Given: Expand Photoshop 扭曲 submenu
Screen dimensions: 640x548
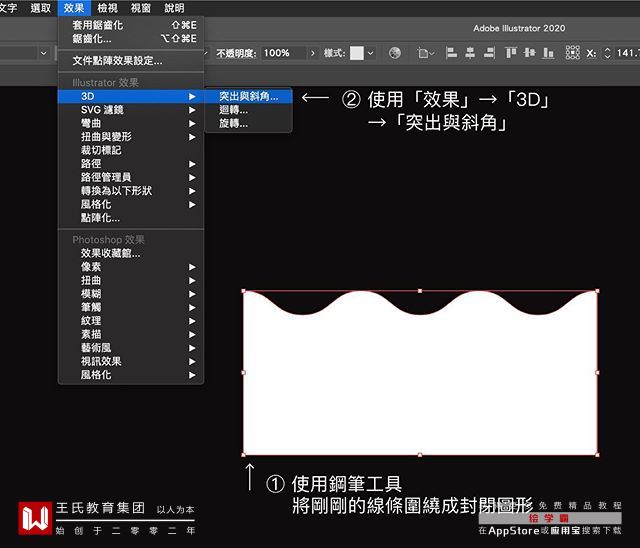Looking at the screenshot, I should 131,280.
